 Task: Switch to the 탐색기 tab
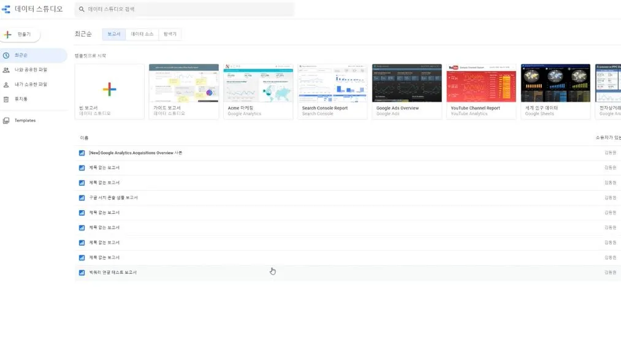170,34
